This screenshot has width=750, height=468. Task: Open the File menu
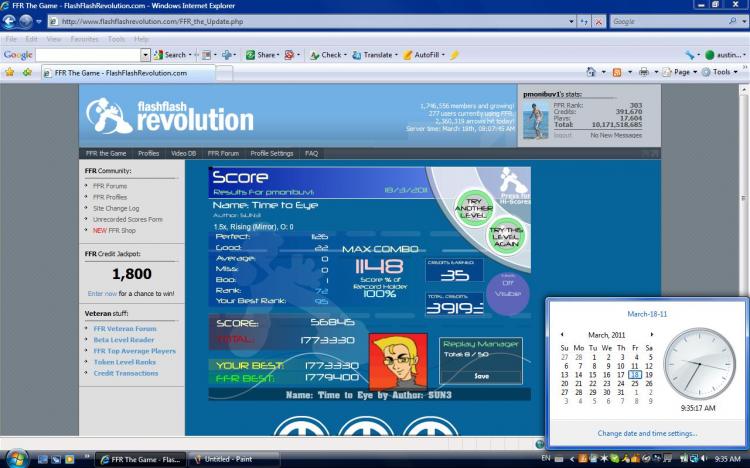(11, 39)
